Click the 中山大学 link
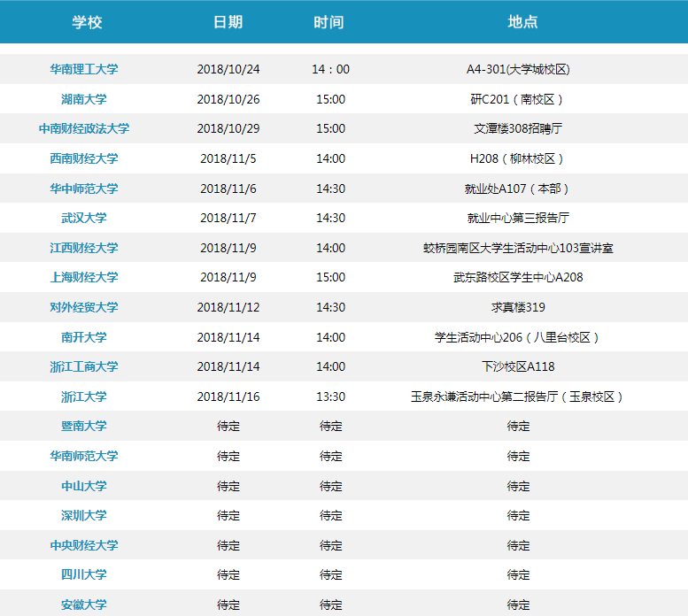Viewport: 688px width, 616px height. (x=84, y=486)
